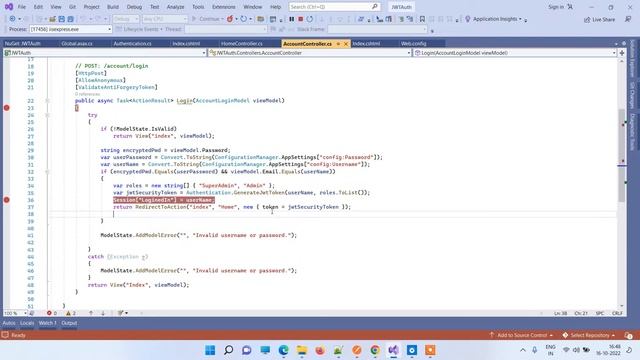Click the Visual Studio icon in the taskbar
Screen dimensions: 640x360
click(393, 350)
